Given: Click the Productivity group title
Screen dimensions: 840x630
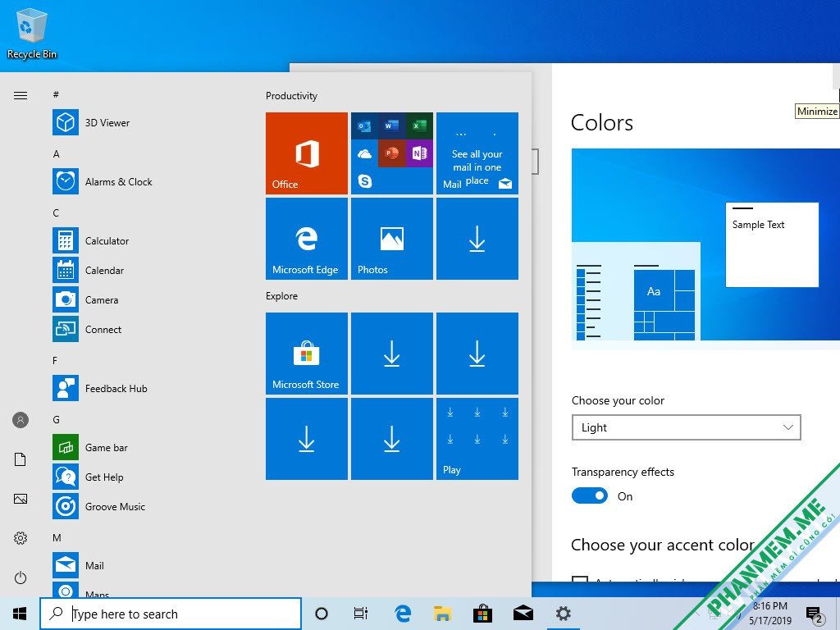Looking at the screenshot, I should [x=291, y=95].
